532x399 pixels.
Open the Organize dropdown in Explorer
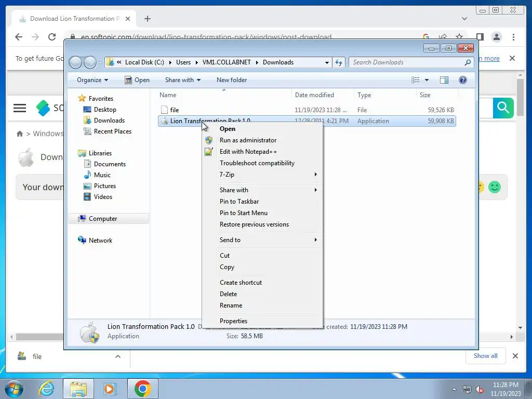tap(92, 80)
